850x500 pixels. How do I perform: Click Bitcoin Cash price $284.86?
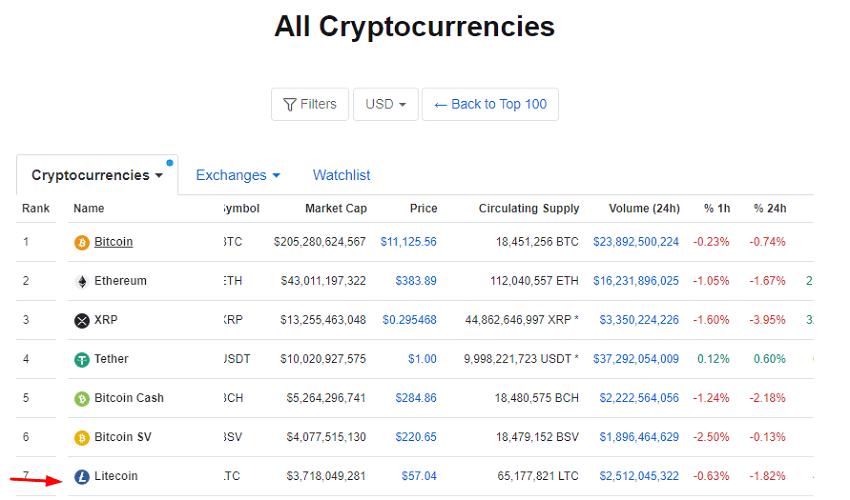[416, 398]
